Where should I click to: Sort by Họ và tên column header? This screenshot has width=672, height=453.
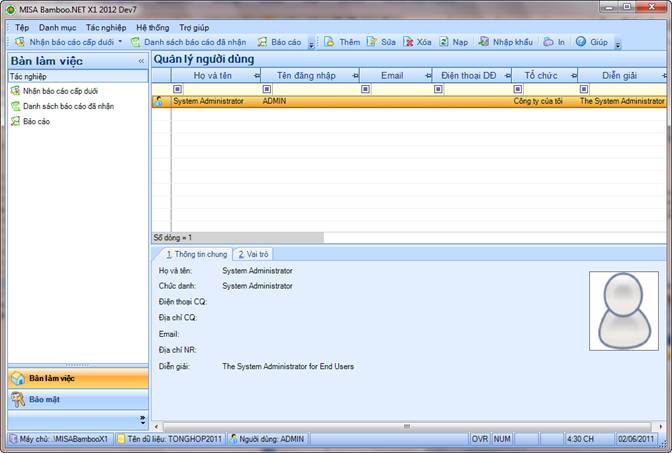tap(212, 75)
